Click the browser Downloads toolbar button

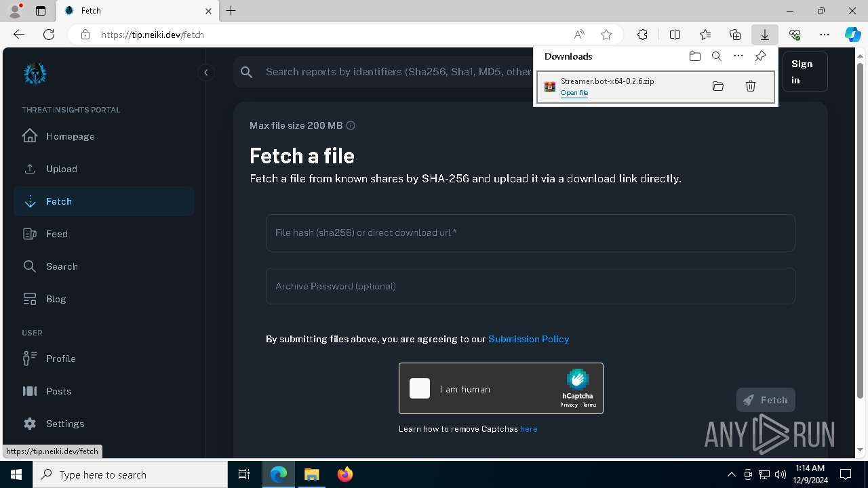(764, 35)
